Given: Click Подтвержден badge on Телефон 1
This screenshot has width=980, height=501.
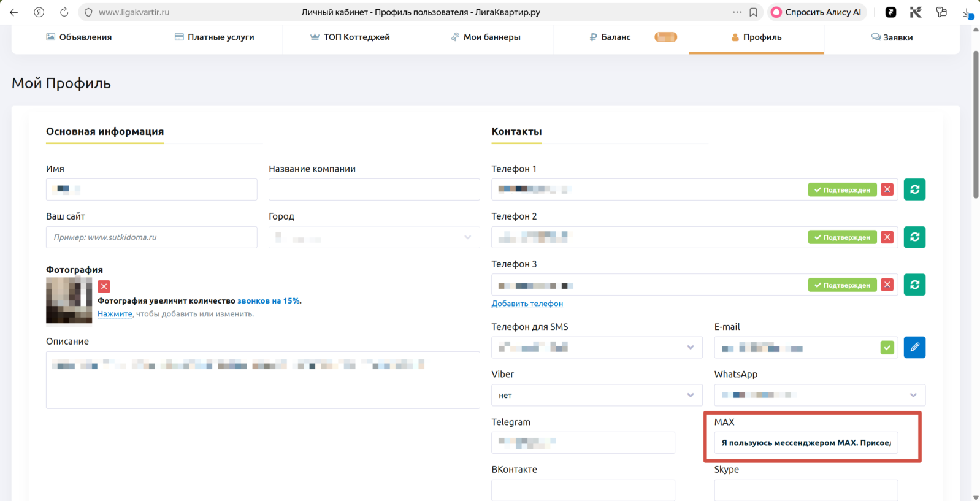Looking at the screenshot, I should (x=842, y=190).
